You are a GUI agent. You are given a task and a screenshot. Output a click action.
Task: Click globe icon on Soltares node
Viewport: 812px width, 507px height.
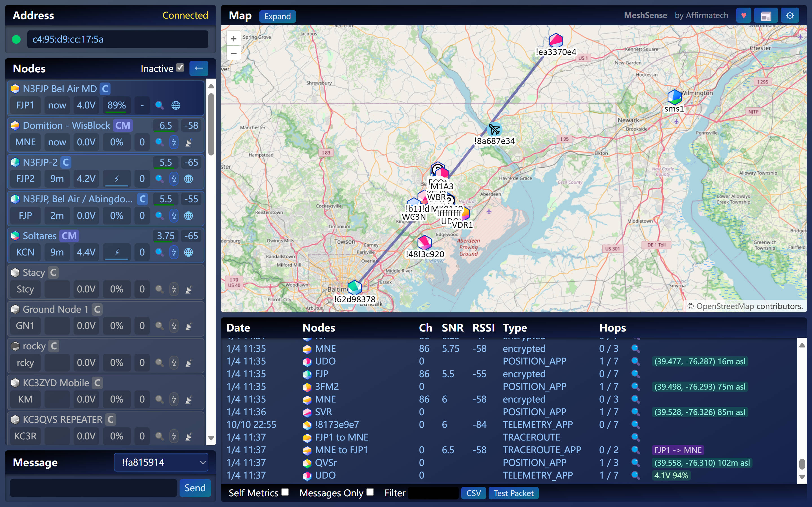[189, 252]
